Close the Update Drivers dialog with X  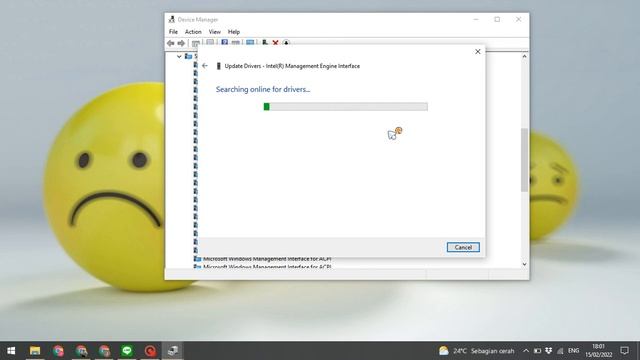[478, 51]
